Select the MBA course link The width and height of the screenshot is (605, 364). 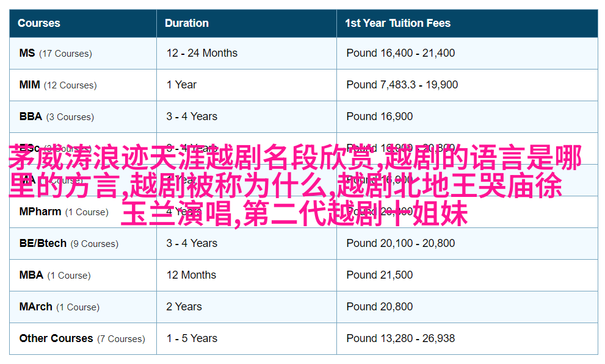31,275
